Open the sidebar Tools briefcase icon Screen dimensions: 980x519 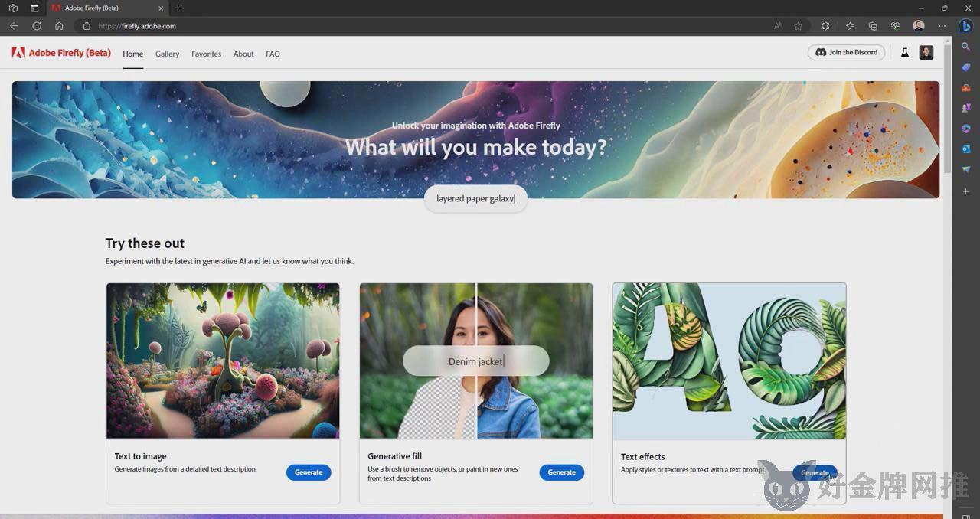click(966, 88)
